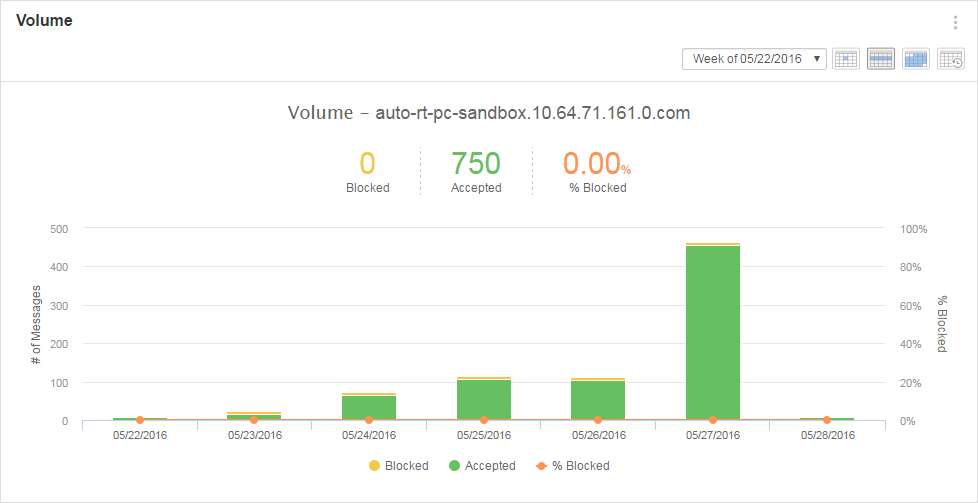This screenshot has height=503, width=978.
Task: Click the Volume panel title
Action: [44, 21]
